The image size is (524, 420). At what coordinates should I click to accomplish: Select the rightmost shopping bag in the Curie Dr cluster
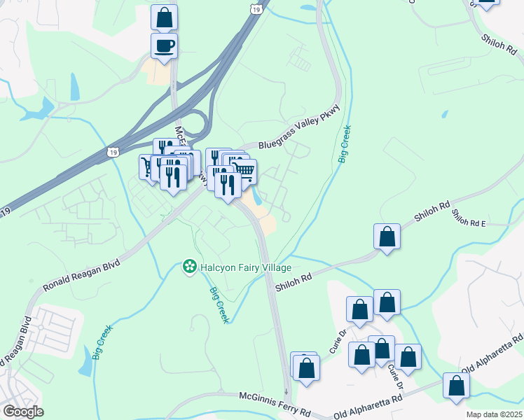pos(408,360)
